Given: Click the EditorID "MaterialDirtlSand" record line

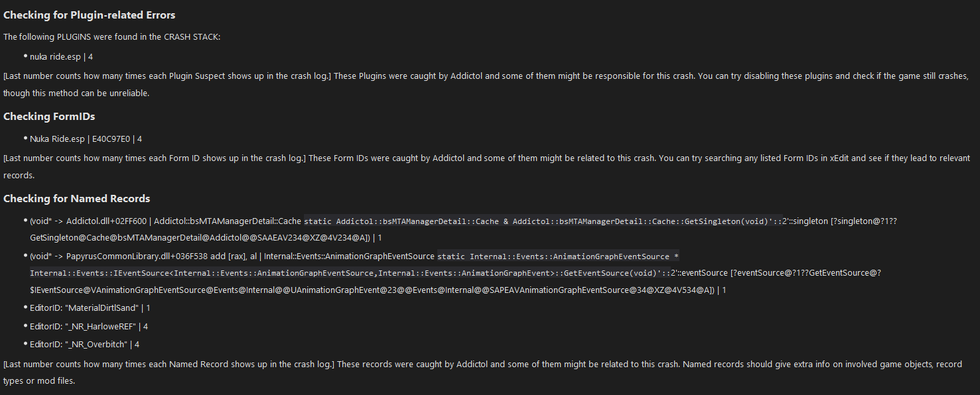Looking at the screenshot, I should click(90, 308).
